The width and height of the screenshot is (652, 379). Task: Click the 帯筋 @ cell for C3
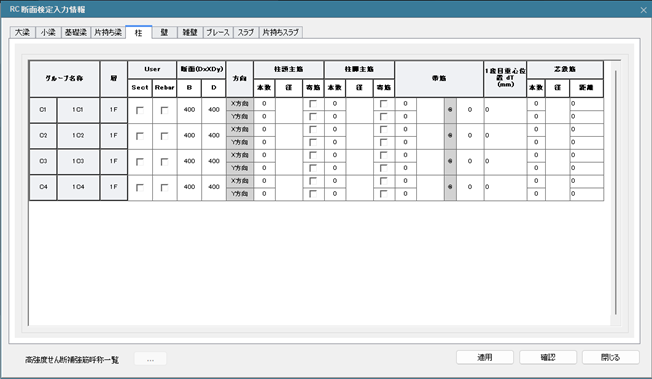[450, 162]
